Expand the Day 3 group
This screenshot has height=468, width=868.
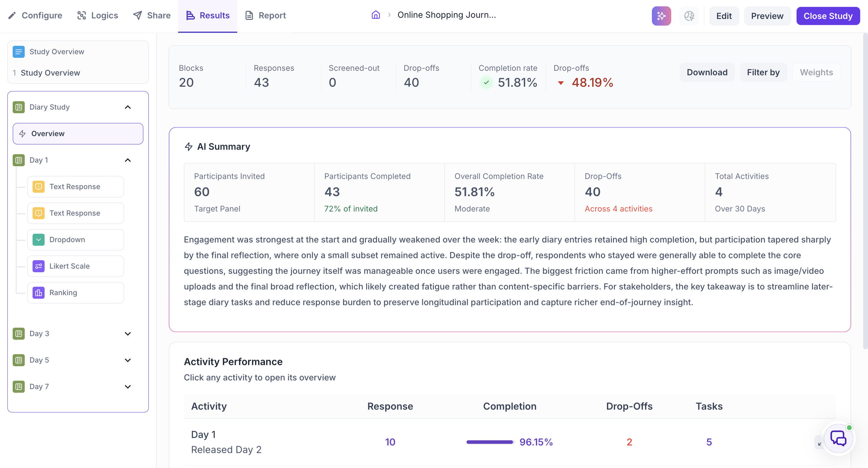pos(128,334)
